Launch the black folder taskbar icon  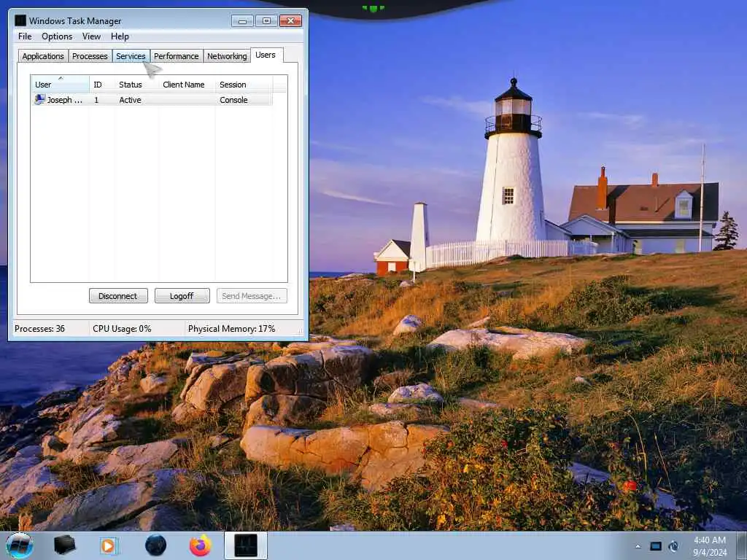[x=64, y=545]
